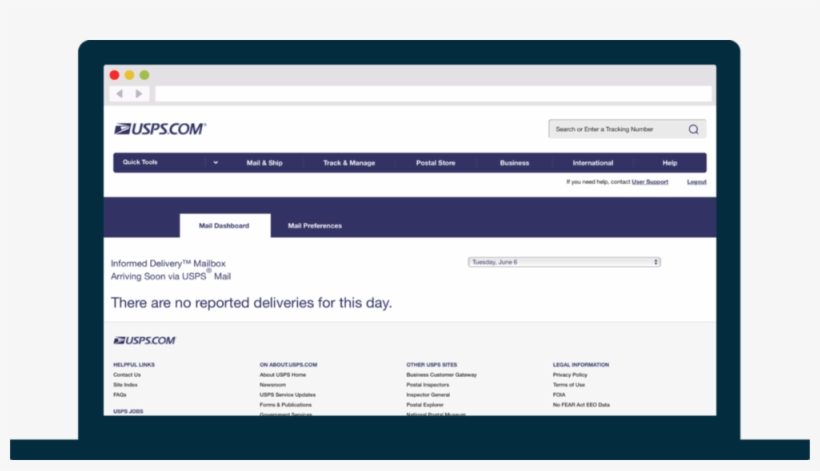Viewport: 820px width, 471px height.
Task: Click the Informed Delivery Mailbox heading
Action: [x=168, y=263]
